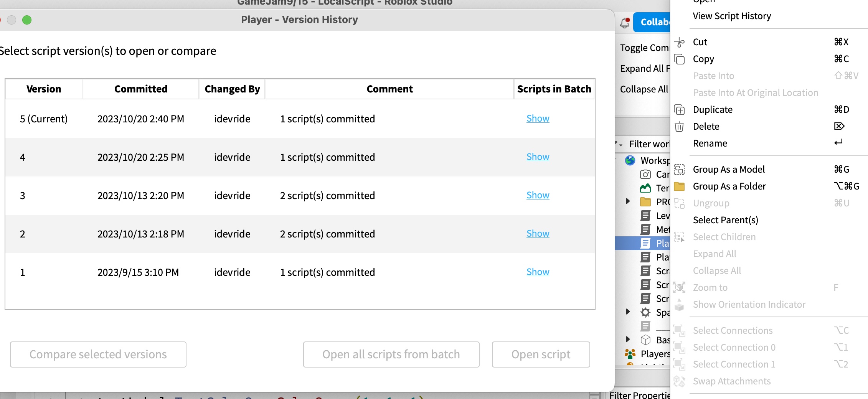Click Show link for version 5
This screenshot has height=399, width=868.
[537, 119]
